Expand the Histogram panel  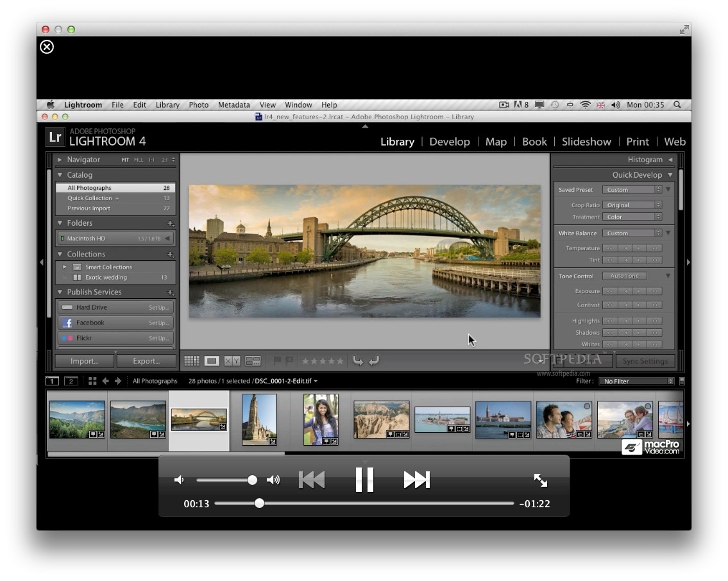pos(670,160)
